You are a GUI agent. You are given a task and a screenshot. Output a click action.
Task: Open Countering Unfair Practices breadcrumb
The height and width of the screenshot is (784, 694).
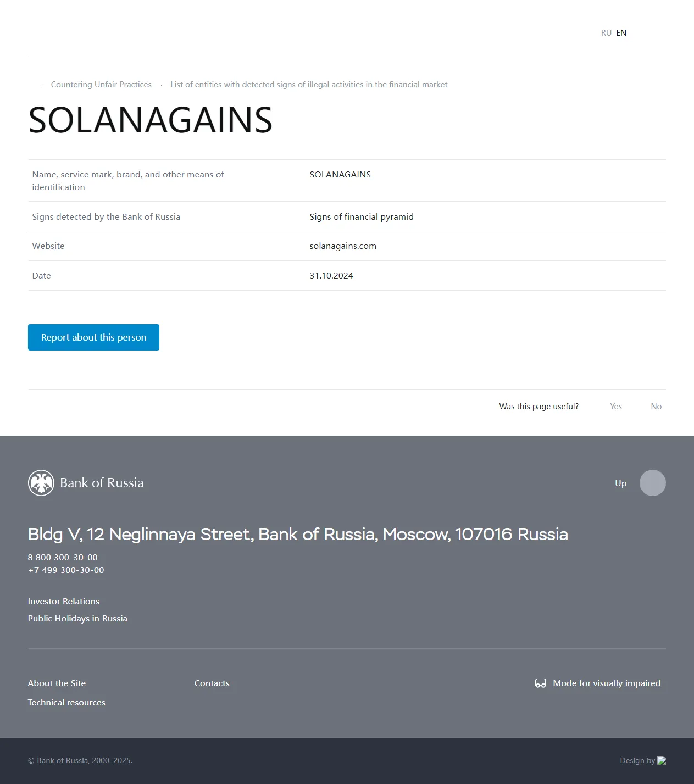101,85
